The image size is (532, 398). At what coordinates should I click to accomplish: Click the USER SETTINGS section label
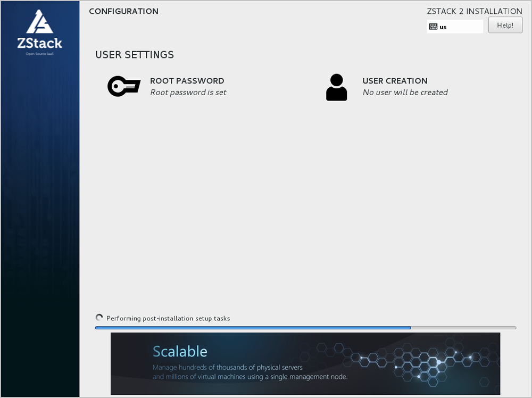tap(134, 54)
